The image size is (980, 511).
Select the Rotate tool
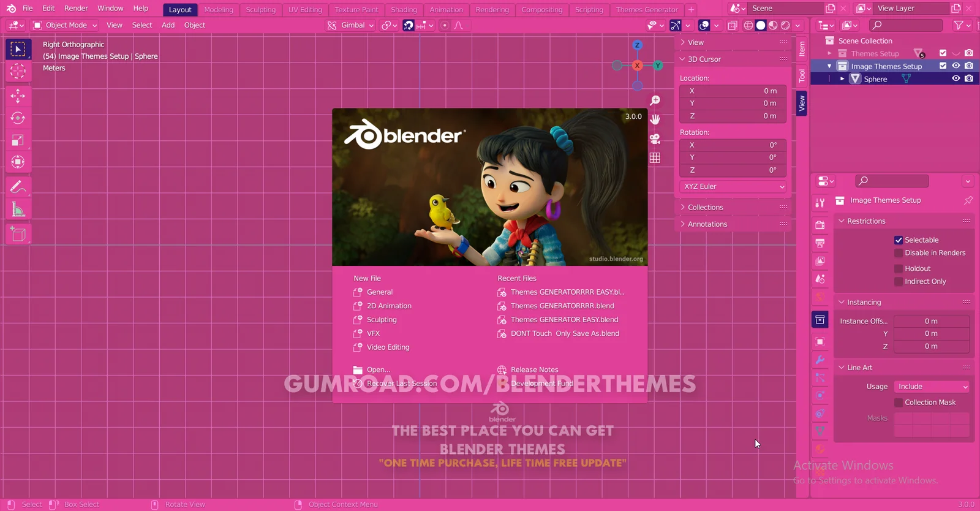point(18,118)
